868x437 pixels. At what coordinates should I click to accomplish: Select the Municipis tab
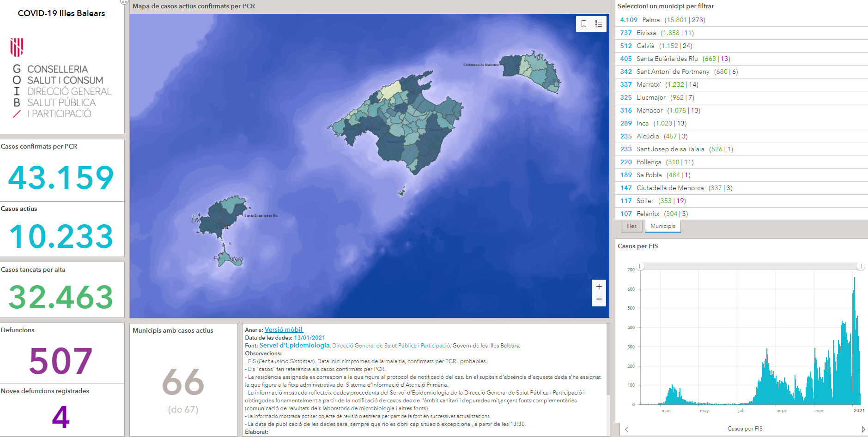[x=662, y=226]
